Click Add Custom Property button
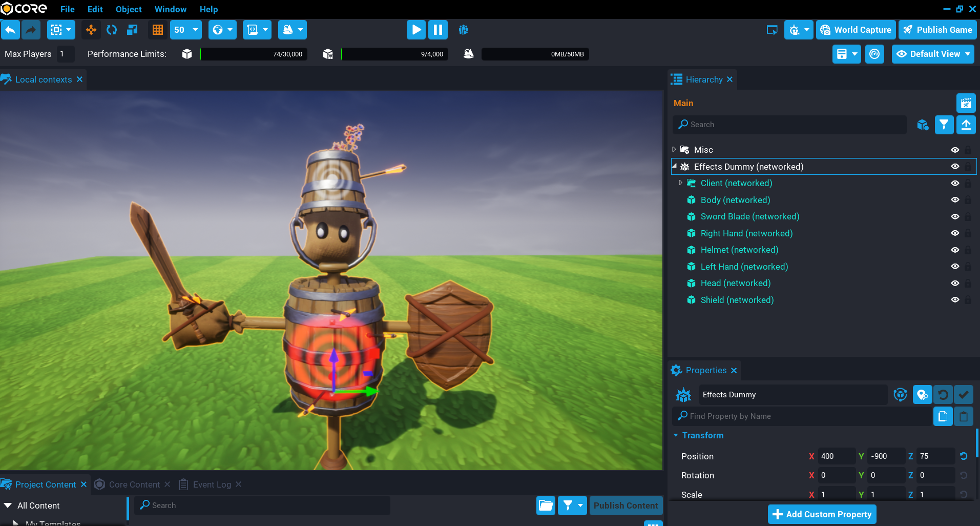This screenshot has height=526, width=980. click(x=822, y=514)
